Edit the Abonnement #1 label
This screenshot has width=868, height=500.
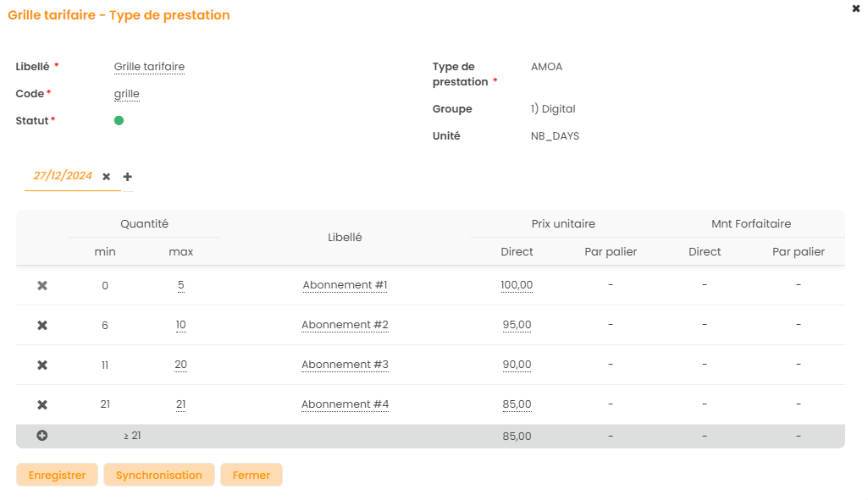(345, 286)
